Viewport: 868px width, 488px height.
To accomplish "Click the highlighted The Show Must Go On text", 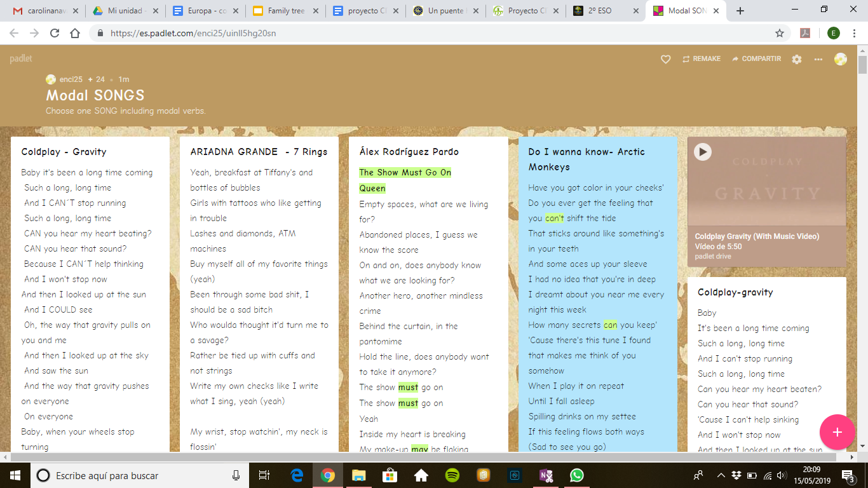I will click(x=405, y=172).
